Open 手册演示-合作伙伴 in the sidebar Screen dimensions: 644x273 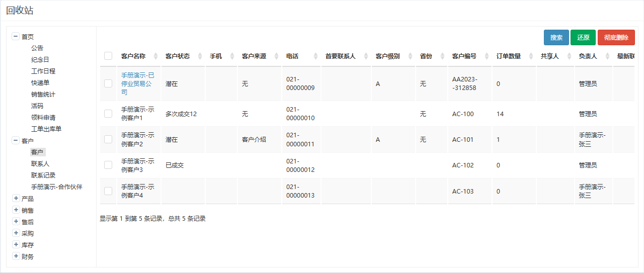pos(56,187)
